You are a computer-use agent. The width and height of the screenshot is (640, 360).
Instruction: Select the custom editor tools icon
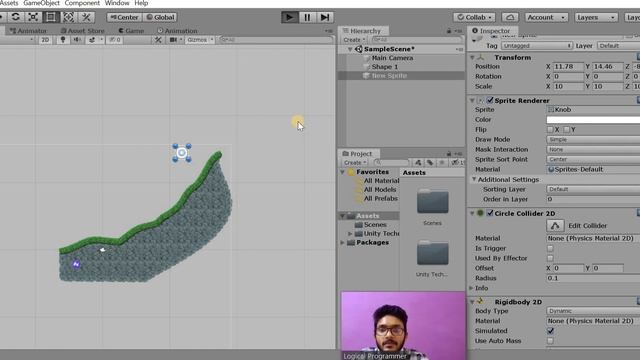coord(86,17)
